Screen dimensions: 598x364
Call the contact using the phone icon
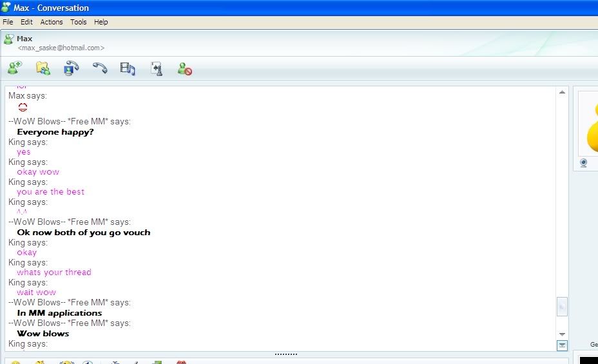pyautogui.click(x=100, y=68)
